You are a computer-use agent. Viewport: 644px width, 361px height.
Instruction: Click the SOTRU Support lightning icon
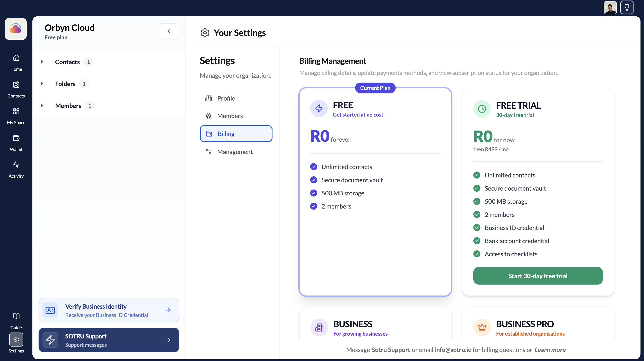click(50, 340)
